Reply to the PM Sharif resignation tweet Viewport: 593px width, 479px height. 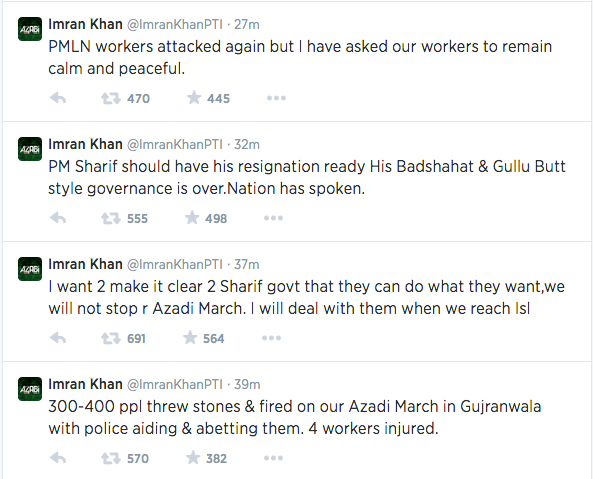(58, 218)
